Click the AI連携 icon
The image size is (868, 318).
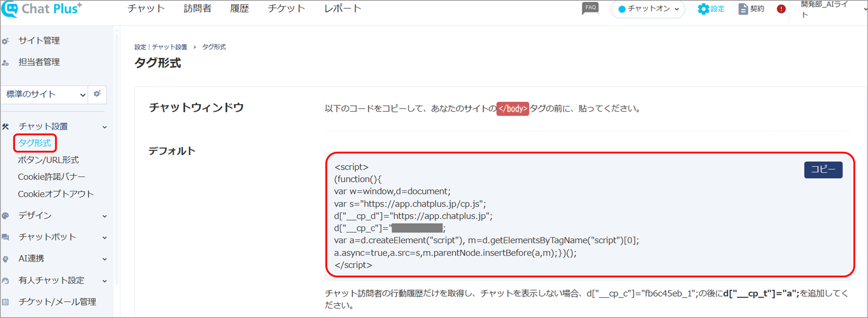pyautogui.click(x=6, y=259)
